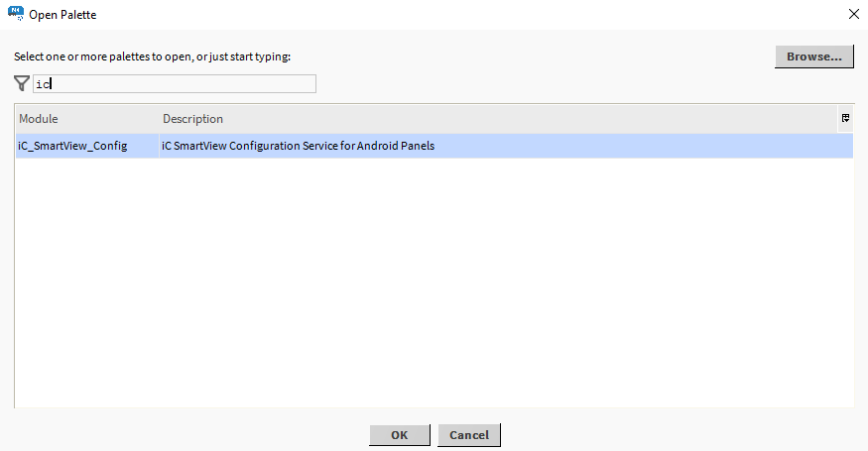Click the divider between Module and Description headers

159,119
